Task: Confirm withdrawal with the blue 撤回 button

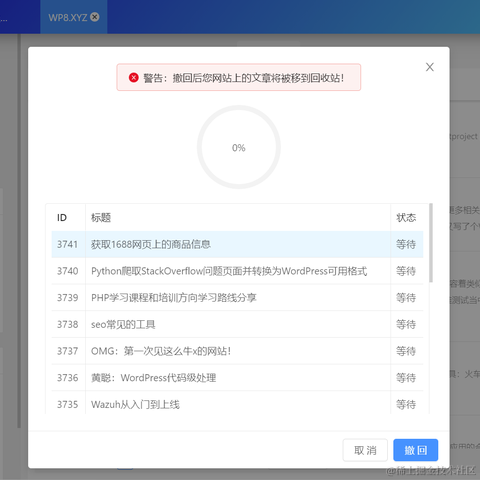Action: click(416, 450)
